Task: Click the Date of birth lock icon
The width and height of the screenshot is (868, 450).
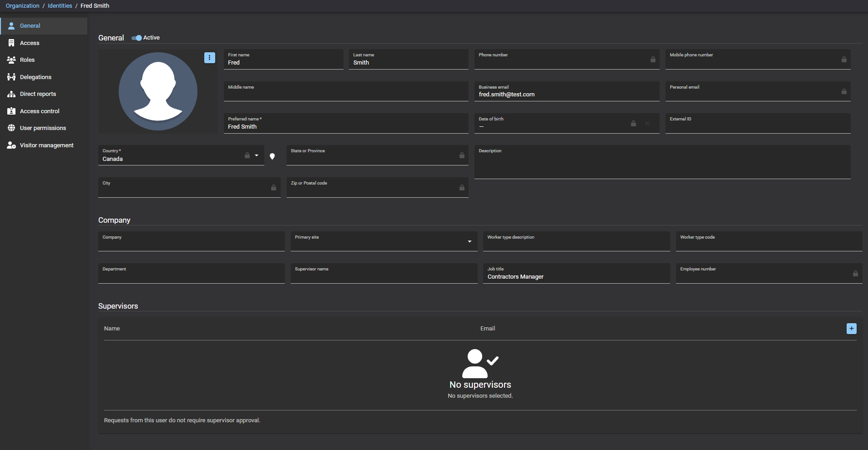Action: click(x=633, y=124)
